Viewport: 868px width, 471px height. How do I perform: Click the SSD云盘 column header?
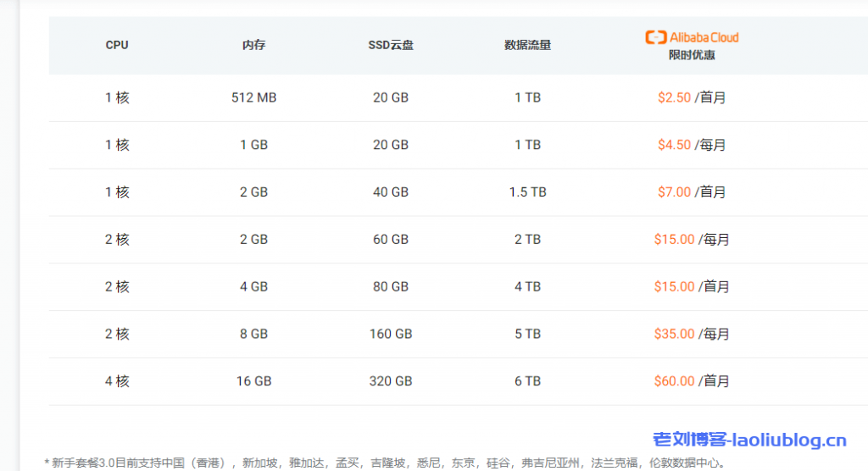[391, 45]
